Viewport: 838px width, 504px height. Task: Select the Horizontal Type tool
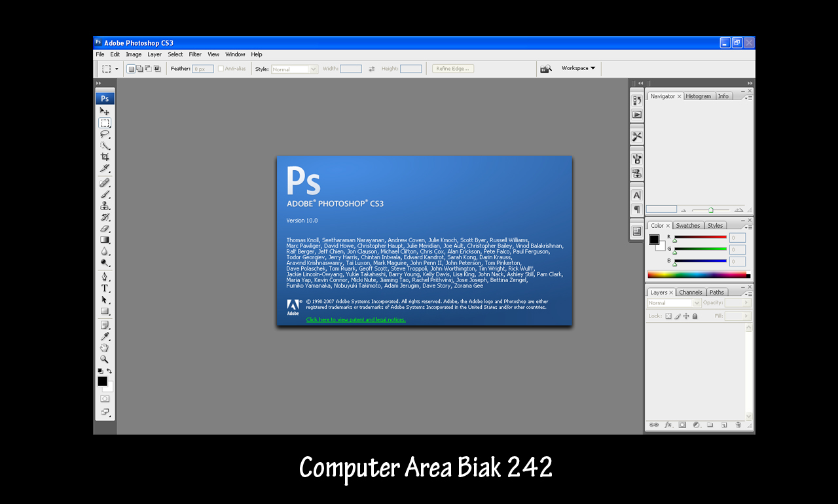click(x=105, y=288)
